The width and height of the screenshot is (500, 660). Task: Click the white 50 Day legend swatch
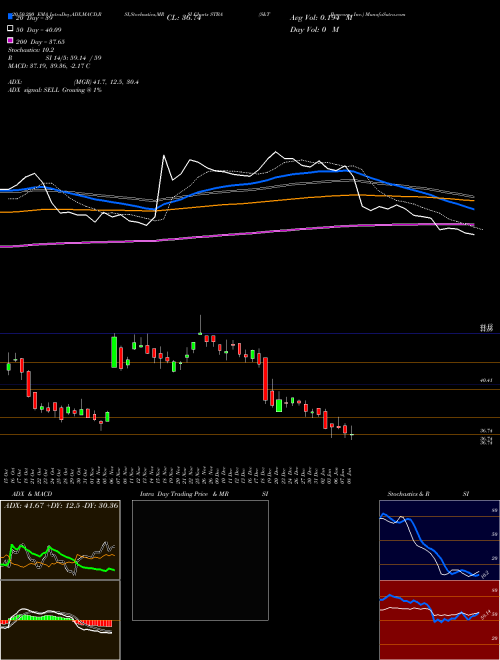point(11,28)
